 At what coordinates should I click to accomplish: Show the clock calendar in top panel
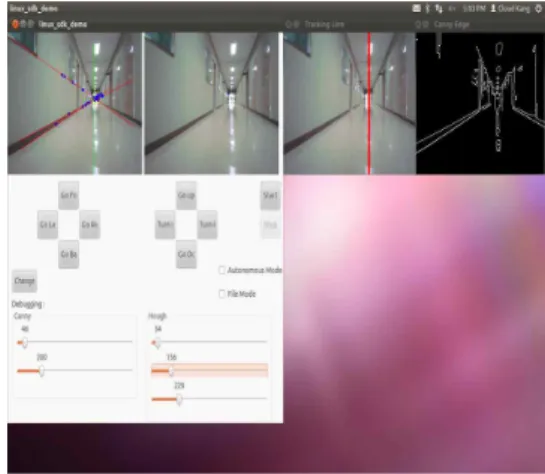[x=474, y=8]
